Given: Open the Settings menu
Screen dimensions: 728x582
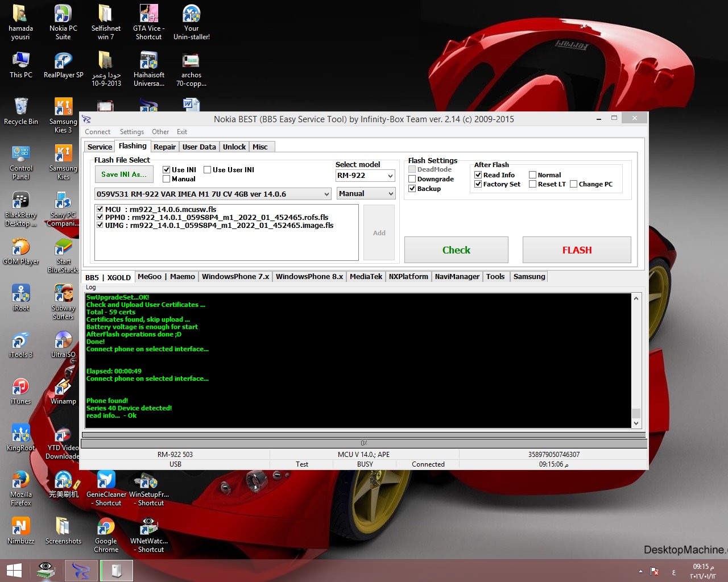Looking at the screenshot, I should click(x=132, y=132).
